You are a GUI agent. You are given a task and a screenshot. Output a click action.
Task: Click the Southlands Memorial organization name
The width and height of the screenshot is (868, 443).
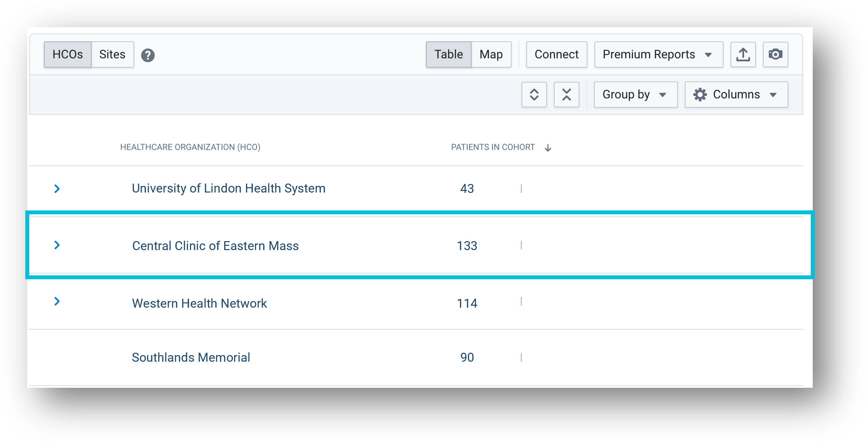pos(191,357)
